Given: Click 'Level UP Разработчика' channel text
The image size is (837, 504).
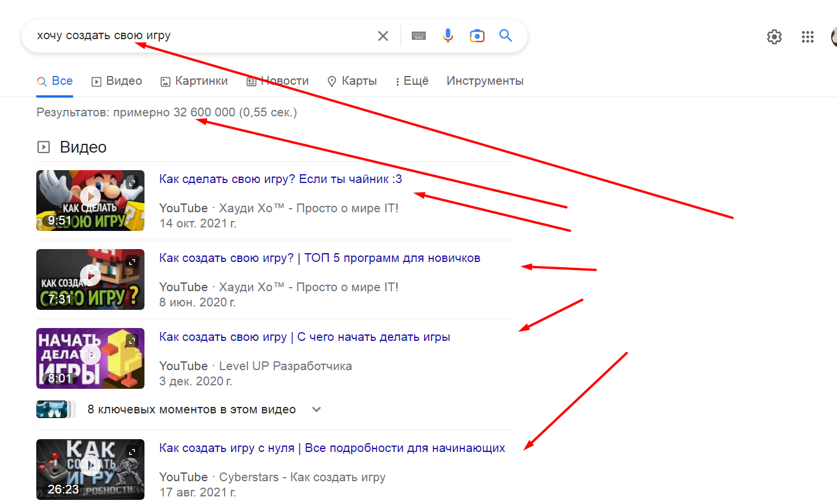Looking at the screenshot, I should pyautogui.click(x=285, y=366).
